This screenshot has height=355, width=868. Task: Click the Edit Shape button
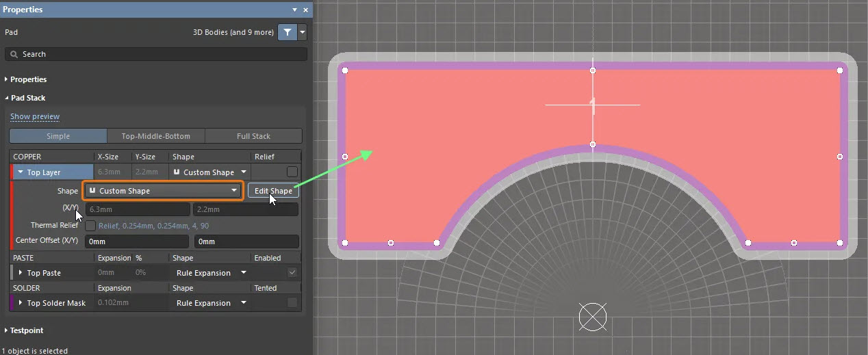[x=273, y=191]
